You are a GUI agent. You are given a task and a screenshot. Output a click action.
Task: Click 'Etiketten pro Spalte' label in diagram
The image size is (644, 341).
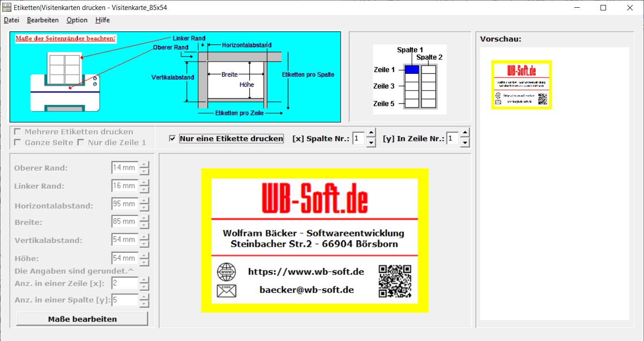(x=308, y=74)
